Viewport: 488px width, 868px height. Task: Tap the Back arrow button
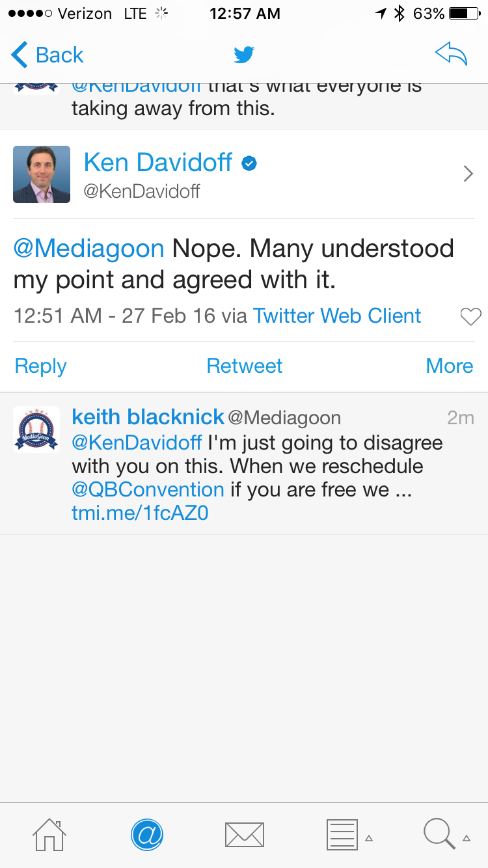coord(47,55)
